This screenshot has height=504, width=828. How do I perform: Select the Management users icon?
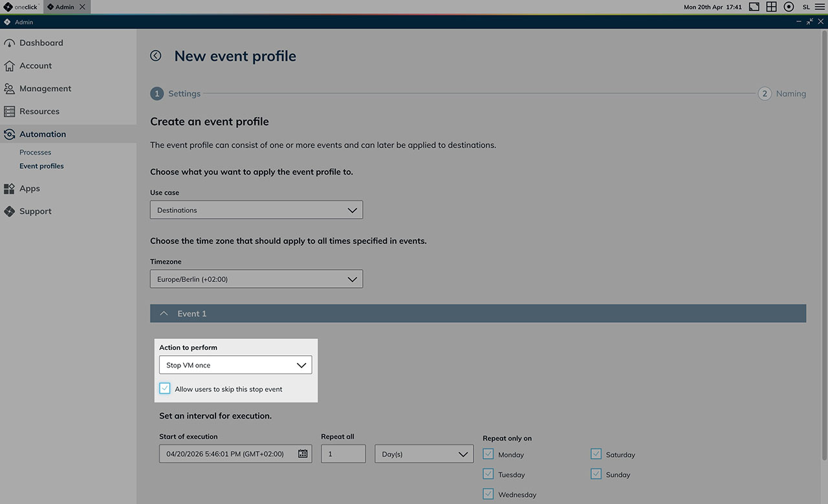(9, 89)
